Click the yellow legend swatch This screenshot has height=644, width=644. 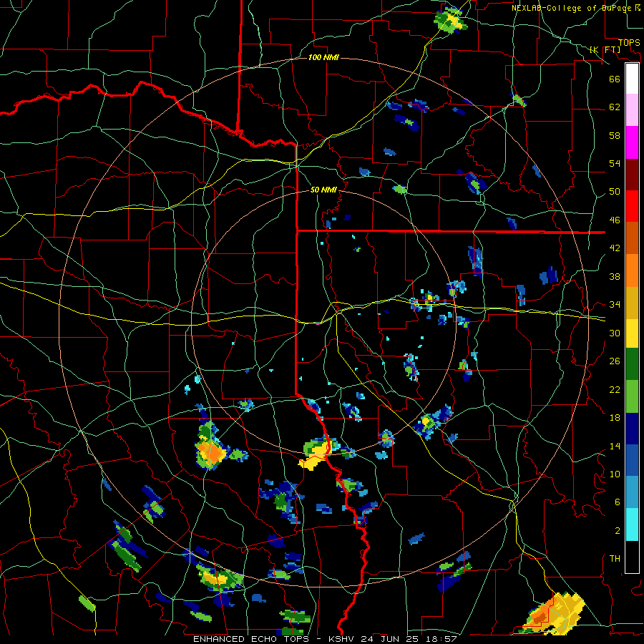(x=632, y=333)
